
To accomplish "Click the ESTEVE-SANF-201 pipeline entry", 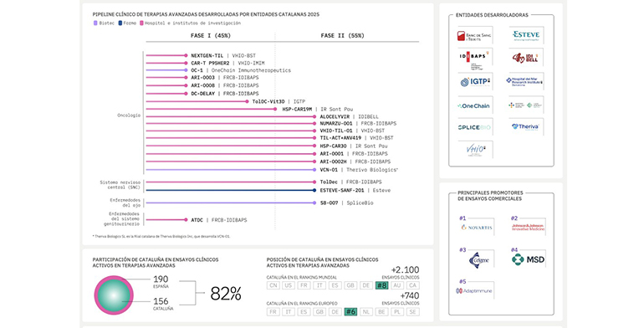I will (355, 190).
